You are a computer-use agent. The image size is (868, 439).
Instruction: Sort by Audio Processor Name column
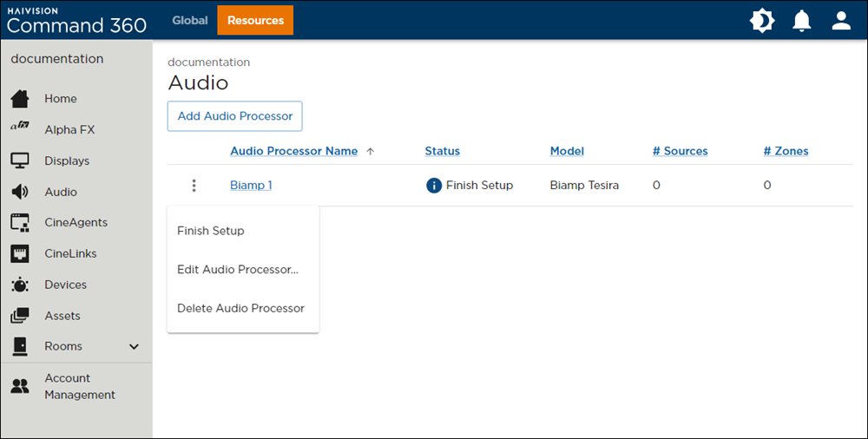click(x=293, y=151)
